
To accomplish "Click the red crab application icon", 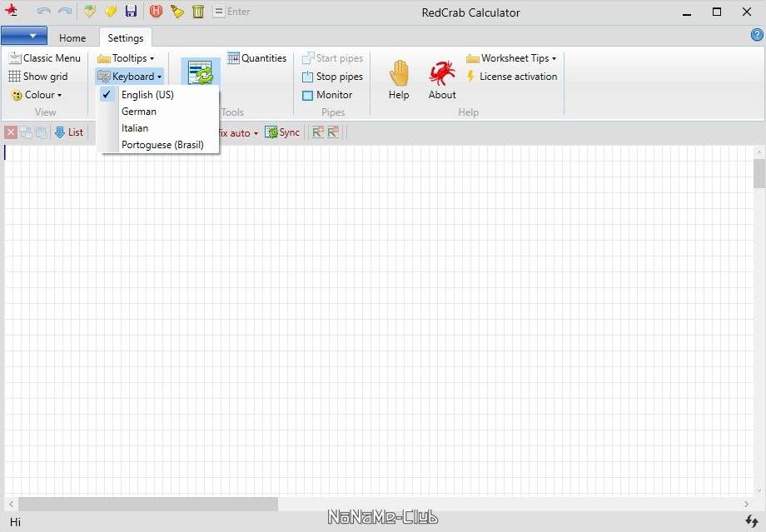I will (x=11, y=10).
